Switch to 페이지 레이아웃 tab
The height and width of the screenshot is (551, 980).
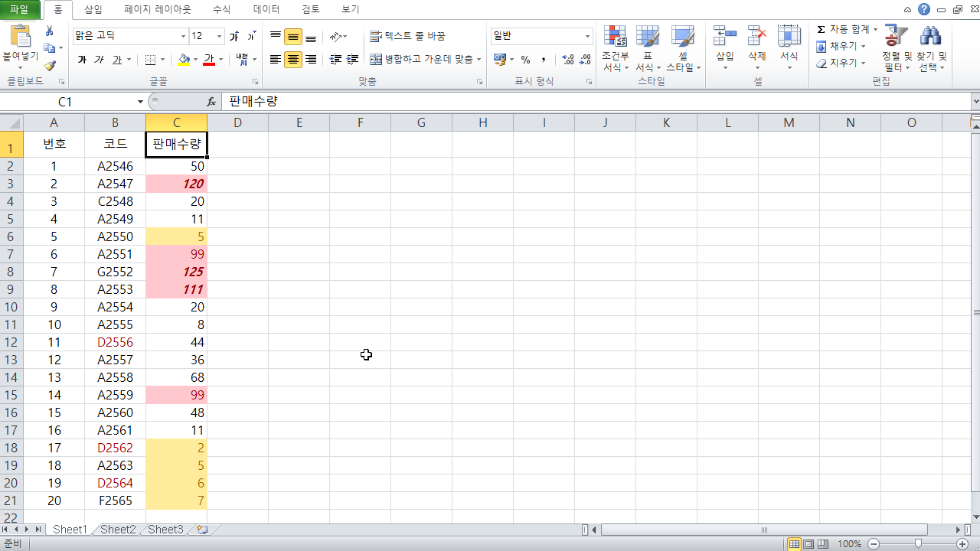[158, 9]
